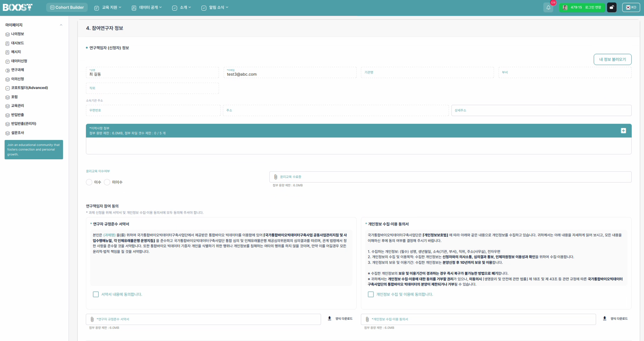This screenshot has width=644, height=341.
Task: Download form via right 양식 다운로드 link
Action: pyautogui.click(x=615, y=319)
